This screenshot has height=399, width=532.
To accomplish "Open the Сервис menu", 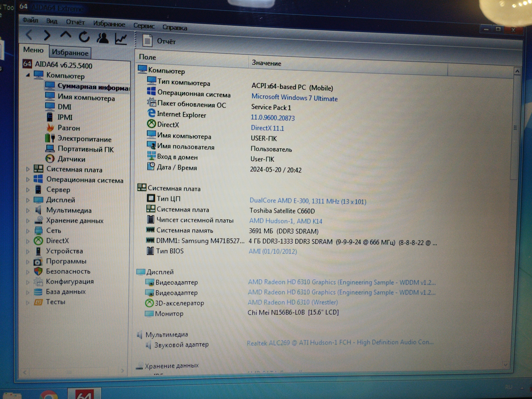I will click(144, 26).
